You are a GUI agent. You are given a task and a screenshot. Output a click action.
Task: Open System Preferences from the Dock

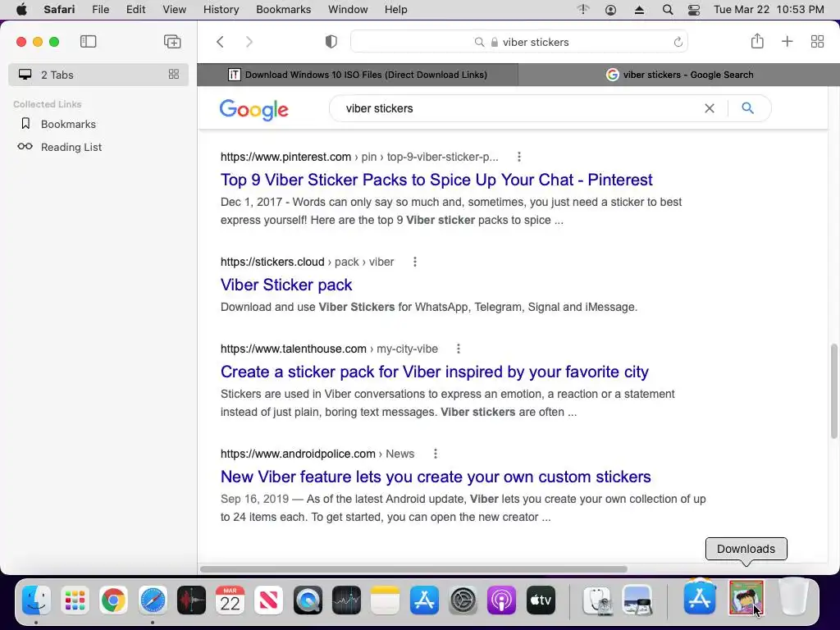pos(463,600)
